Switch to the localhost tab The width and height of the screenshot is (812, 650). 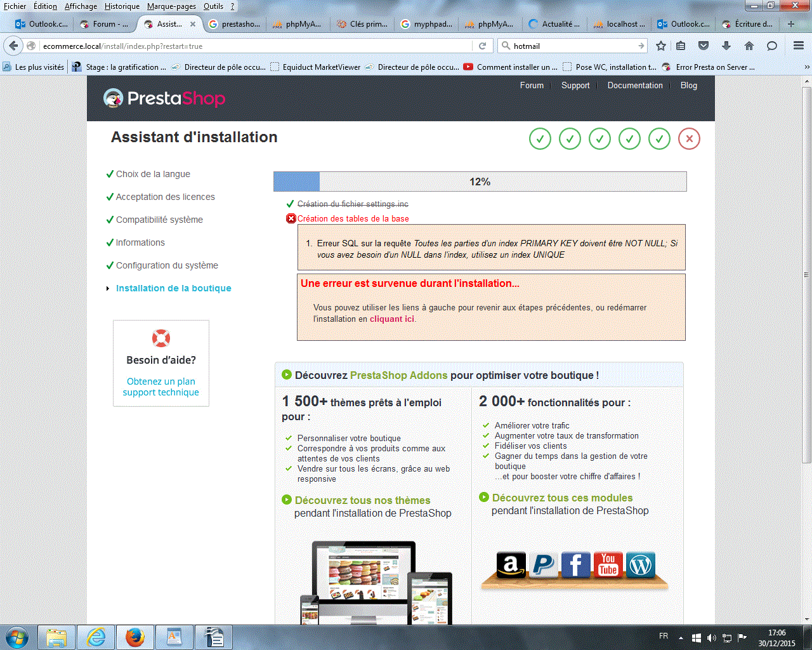(x=619, y=24)
